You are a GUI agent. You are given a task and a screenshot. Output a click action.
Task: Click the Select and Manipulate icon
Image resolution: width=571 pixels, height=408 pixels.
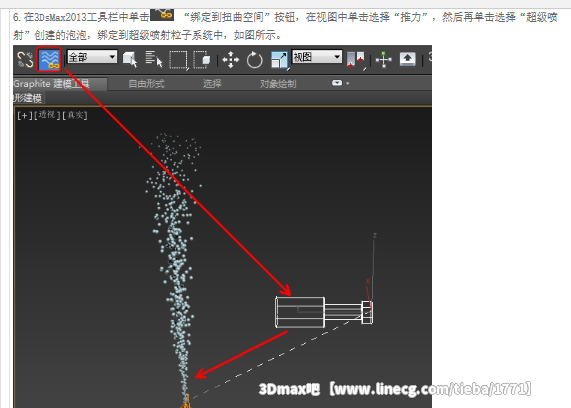click(383, 59)
